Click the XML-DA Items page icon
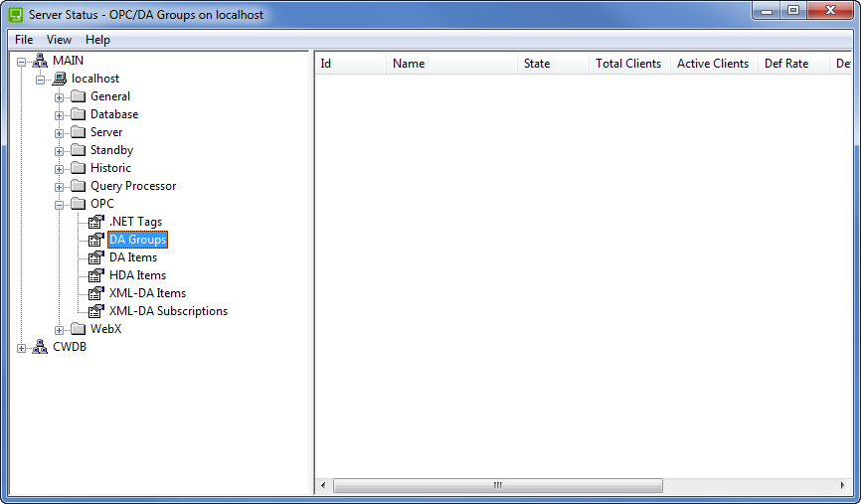861x504 pixels. click(x=96, y=293)
